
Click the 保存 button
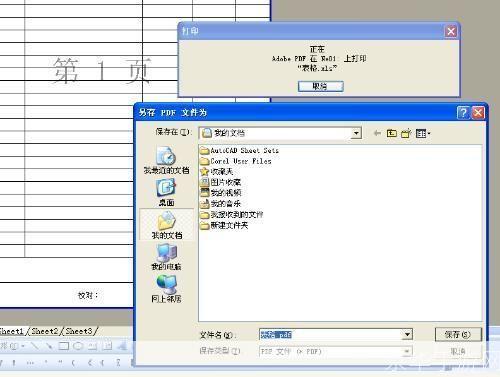click(x=458, y=334)
